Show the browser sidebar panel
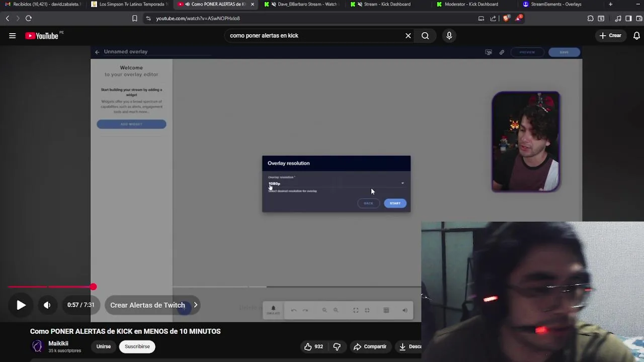This screenshot has height=362, width=644. click(628, 18)
